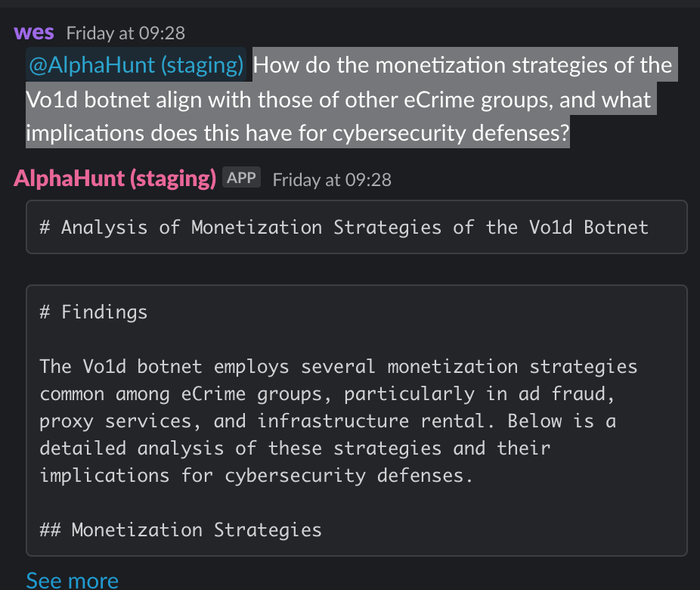Click the line ending cybersecurity defenses?

[x=298, y=132]
